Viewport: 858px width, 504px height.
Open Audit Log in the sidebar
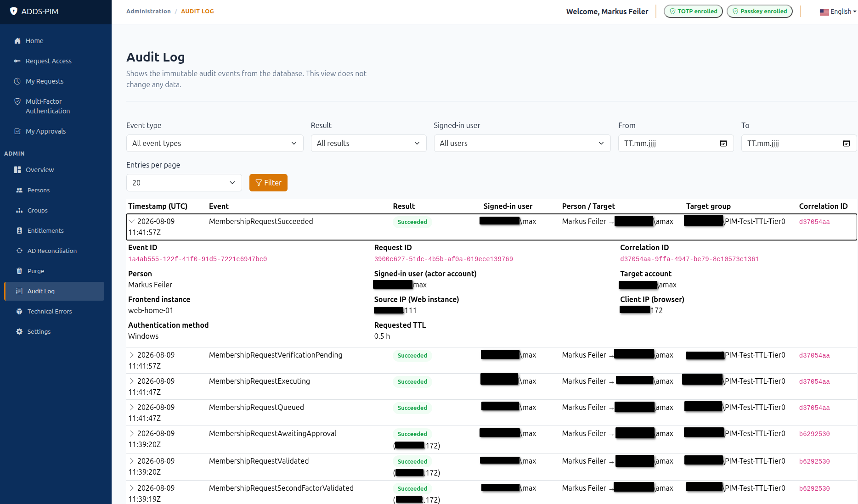click(54, 291)
